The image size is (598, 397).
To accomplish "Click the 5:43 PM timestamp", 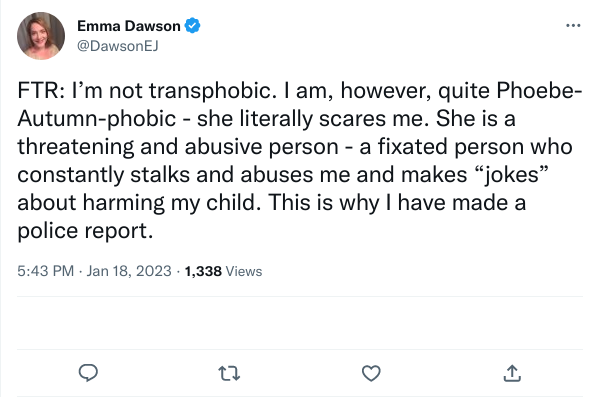I will [45, 271].
